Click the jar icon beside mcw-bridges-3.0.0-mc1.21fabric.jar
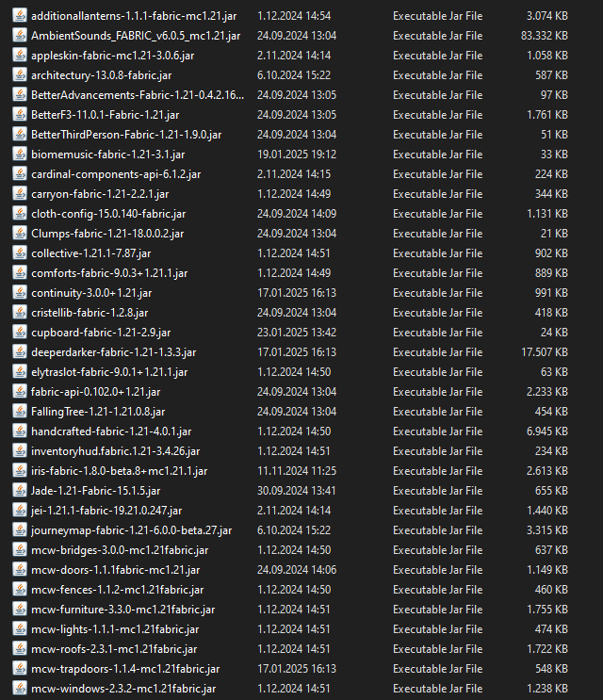Screen dimensions: 603x700 click(x=19, y=550)
